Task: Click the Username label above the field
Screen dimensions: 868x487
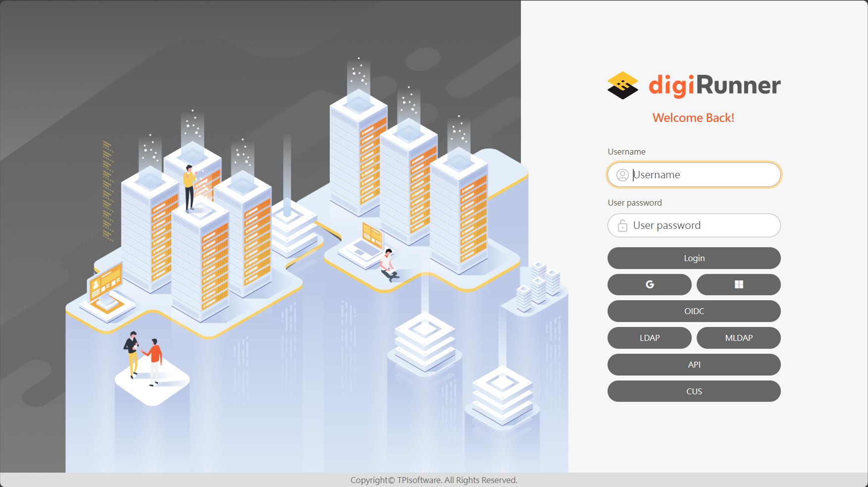Action: pyautogui.click(x=626, y=152)
